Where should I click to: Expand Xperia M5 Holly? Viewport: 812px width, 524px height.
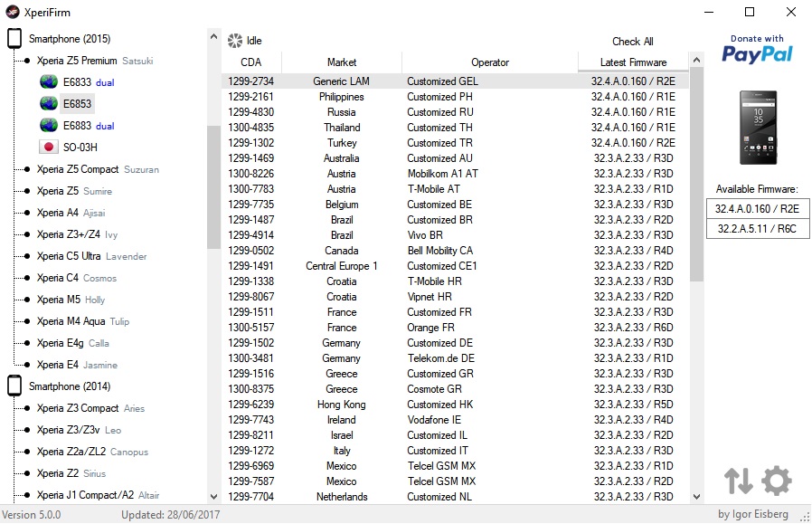tap(71, 300)
